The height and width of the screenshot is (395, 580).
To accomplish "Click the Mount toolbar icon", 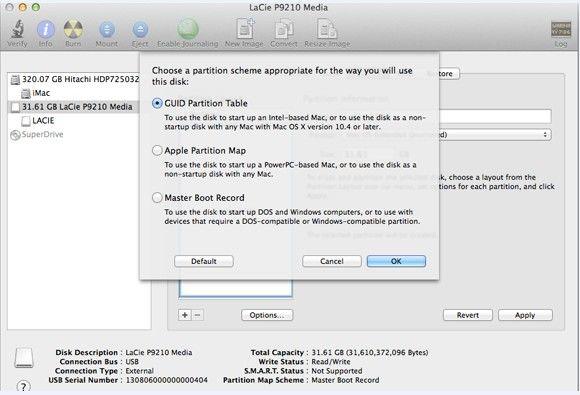I will [x=107, y=29].
